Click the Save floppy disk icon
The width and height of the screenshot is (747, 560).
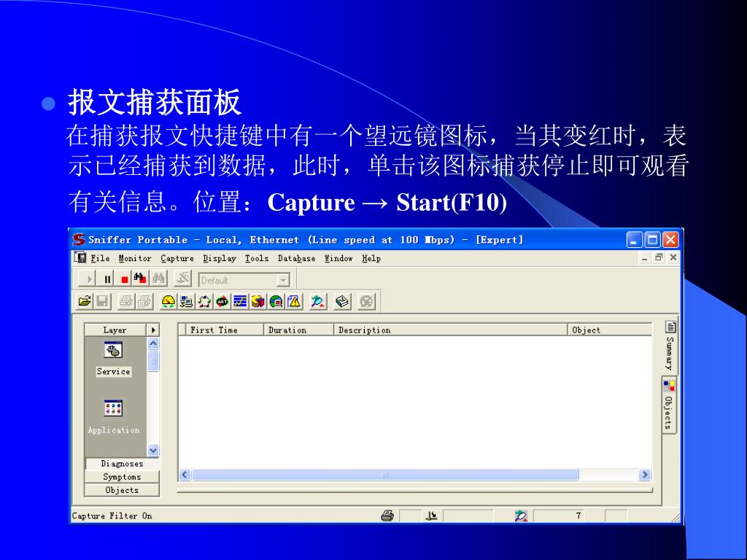102,301
